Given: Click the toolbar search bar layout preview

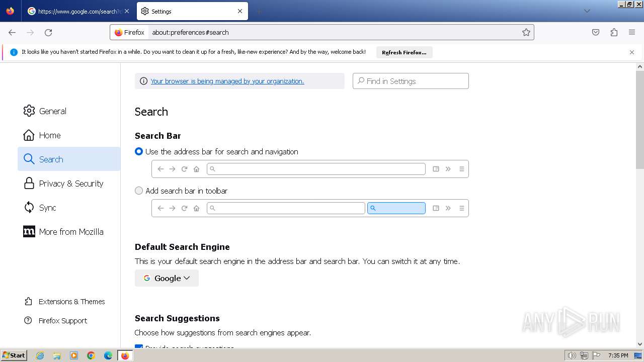Looking at the screenshot, I should click(310, 208).
